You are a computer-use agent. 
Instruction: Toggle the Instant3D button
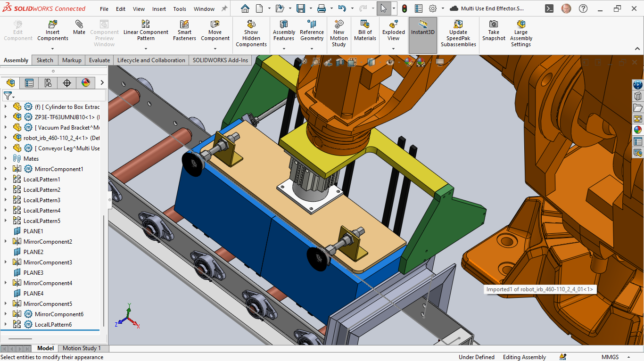coord(423,35)
